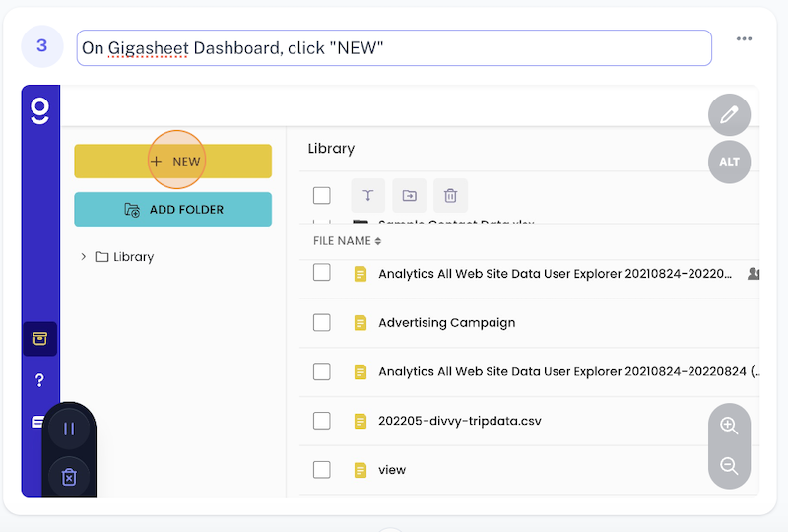This screenshot has height=532, width=788.
Task: Click the Advertising Campaign file icon
Action: click(x=361, y=322)
